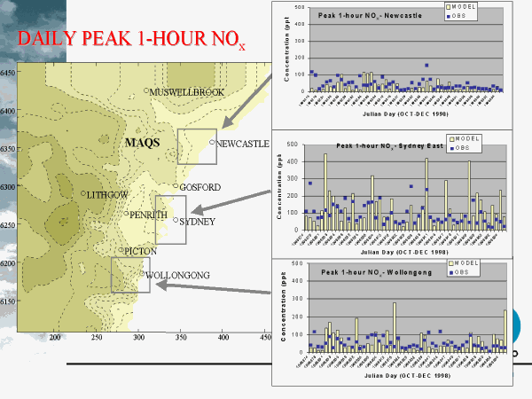
Task: Click MODEL legend swatch in Wollongong chart
Action: pyautogui.click(x=451, y=263)
